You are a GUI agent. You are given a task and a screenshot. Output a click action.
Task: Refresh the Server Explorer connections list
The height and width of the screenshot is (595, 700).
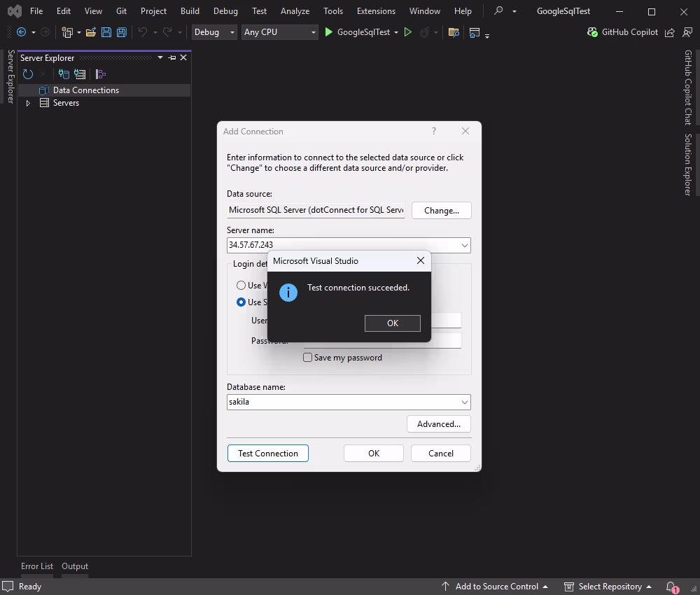point(28,73)
